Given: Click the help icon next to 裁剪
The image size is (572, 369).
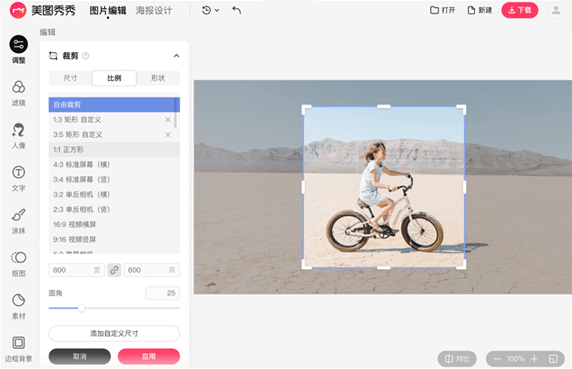Looking at the screenshot, I should [86, 56].
